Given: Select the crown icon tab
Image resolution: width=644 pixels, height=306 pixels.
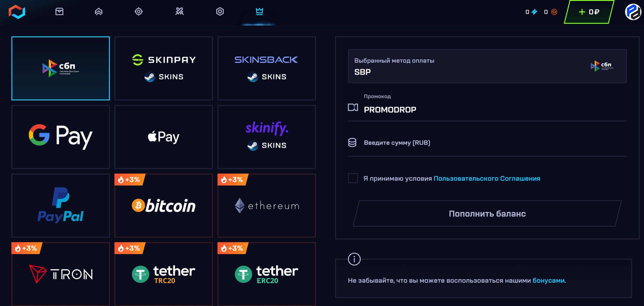Looking at the screenshot, I should click(x=259, y=11).
